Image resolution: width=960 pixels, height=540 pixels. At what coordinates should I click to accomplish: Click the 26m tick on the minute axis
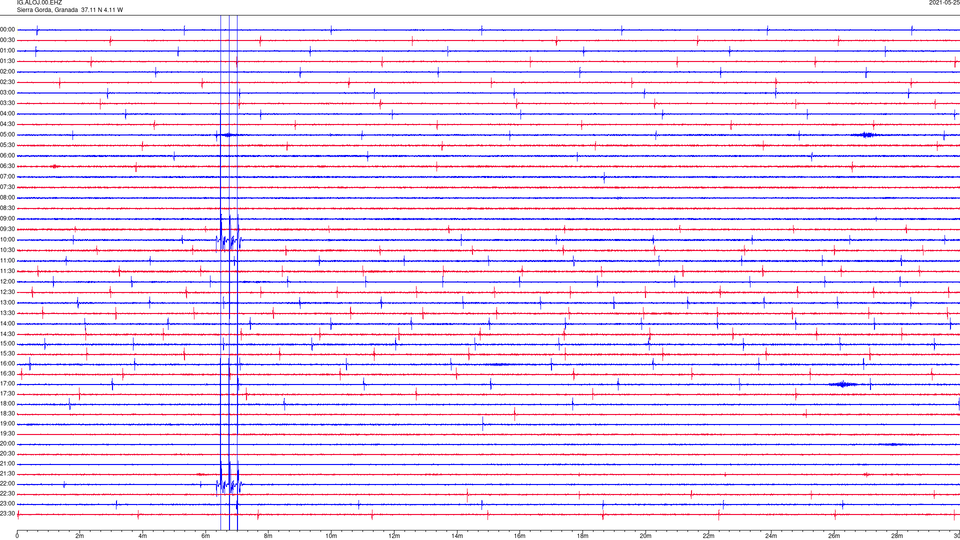tap(834, 536)
